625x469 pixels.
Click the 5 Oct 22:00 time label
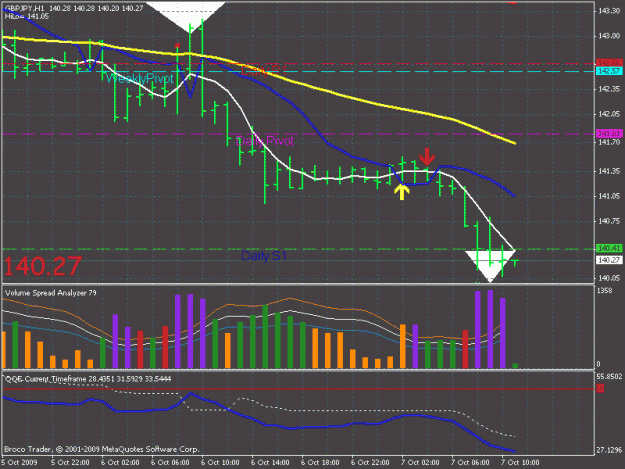point(70,463)
